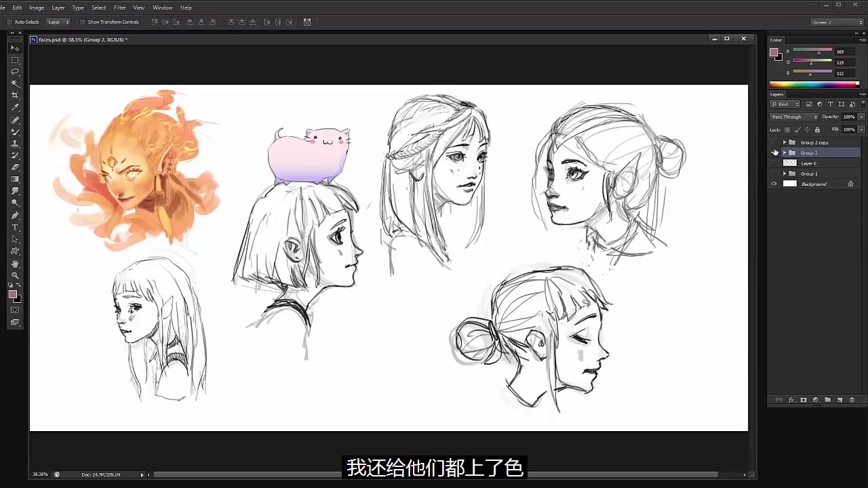Show the Group 1 layer group

[774, 174]
